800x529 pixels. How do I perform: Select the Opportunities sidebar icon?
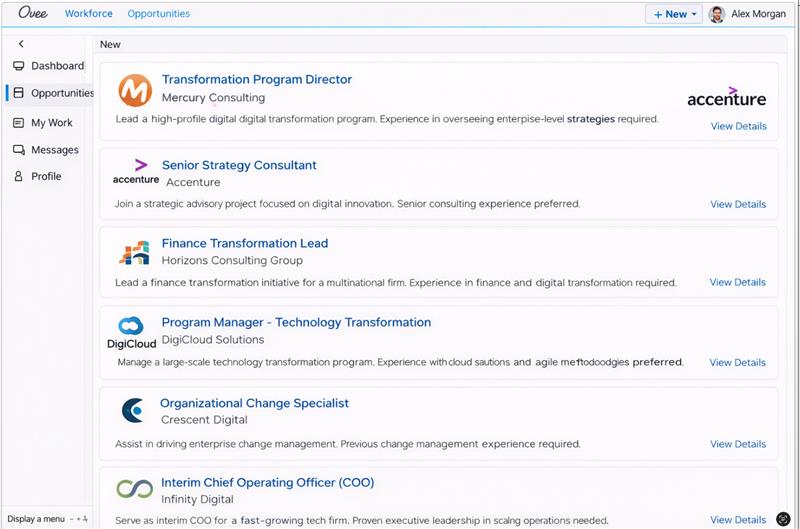click(19, 93)
